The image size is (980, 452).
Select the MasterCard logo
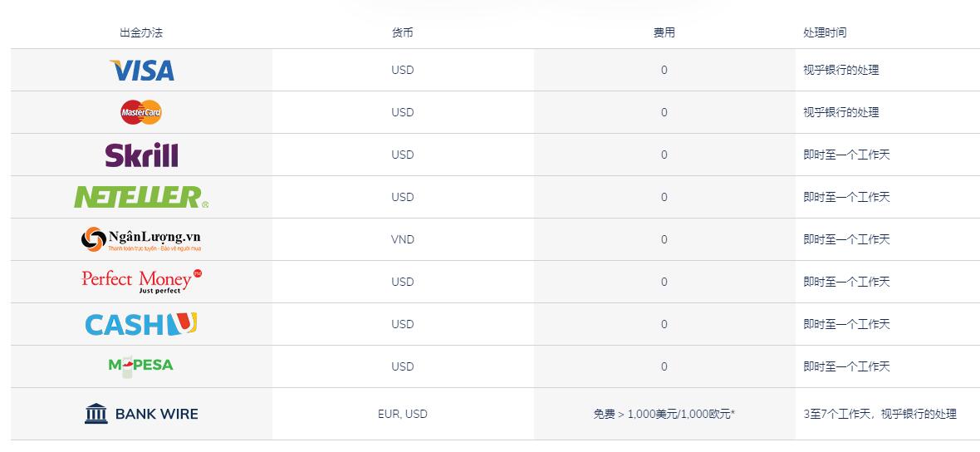pyautogui.click(x=141, y=112)
